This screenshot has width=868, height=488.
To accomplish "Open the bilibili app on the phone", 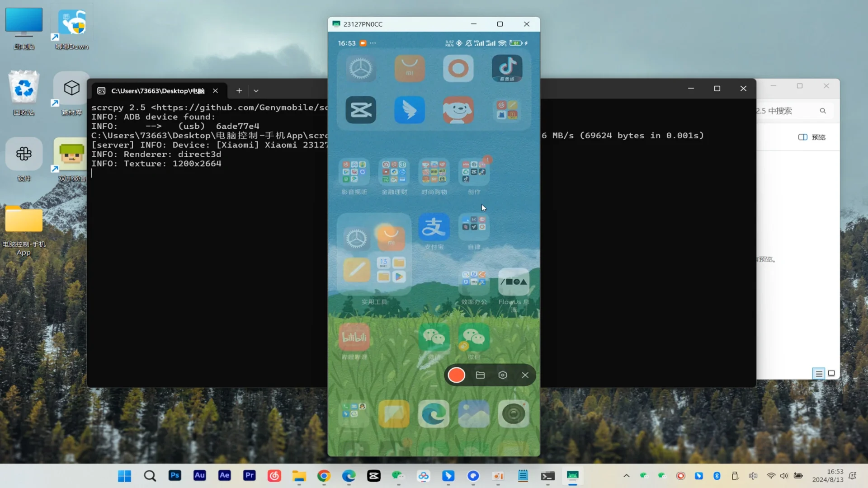I will click(354, 337).
